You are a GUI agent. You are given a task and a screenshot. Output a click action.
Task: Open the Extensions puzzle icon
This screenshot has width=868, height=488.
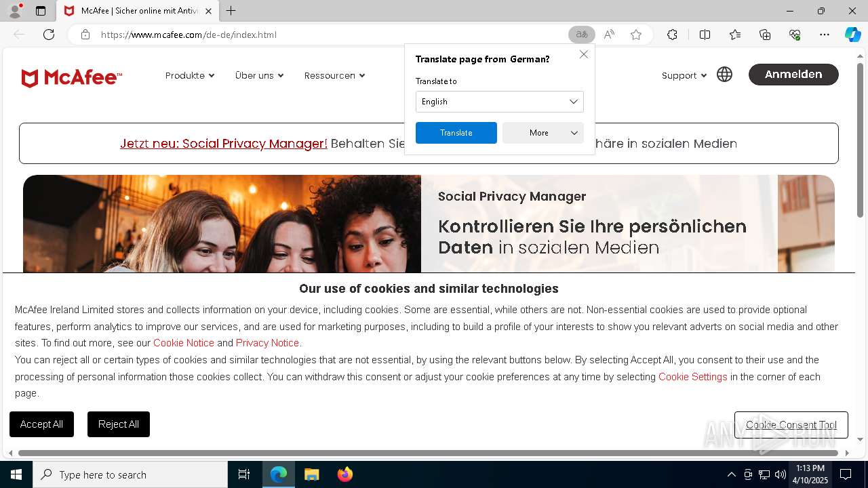pyautogui.click(x=672, y=35)
